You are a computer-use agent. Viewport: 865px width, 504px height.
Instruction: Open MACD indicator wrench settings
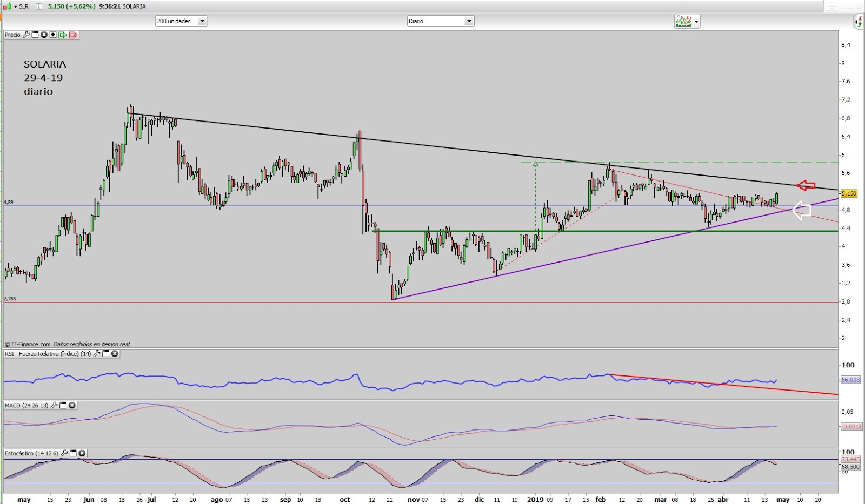[x=54, y=405]
